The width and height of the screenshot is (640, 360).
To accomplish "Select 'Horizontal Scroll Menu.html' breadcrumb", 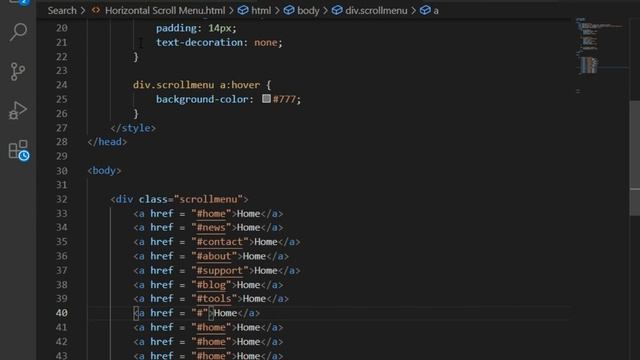I will [165, 11].
